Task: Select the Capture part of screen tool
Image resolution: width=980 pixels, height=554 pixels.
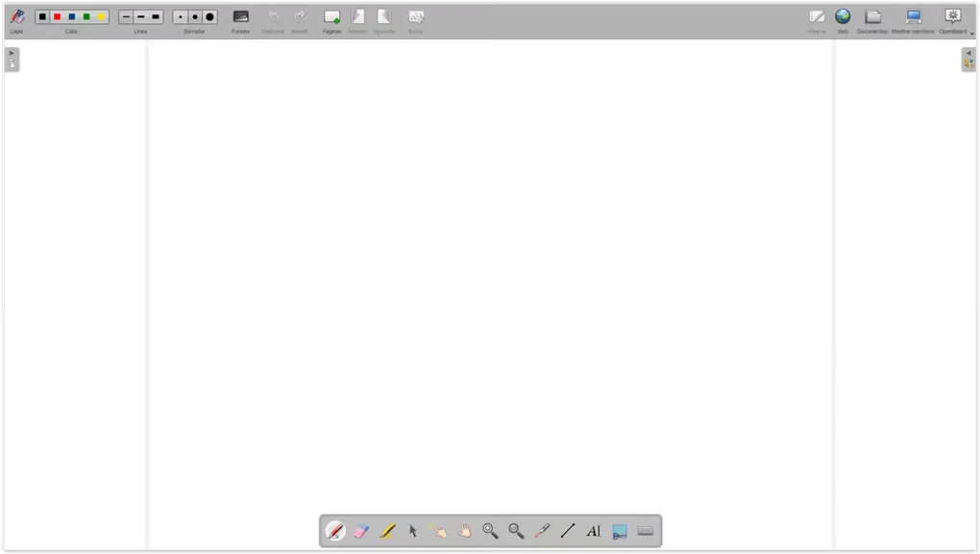Action: 620,531
